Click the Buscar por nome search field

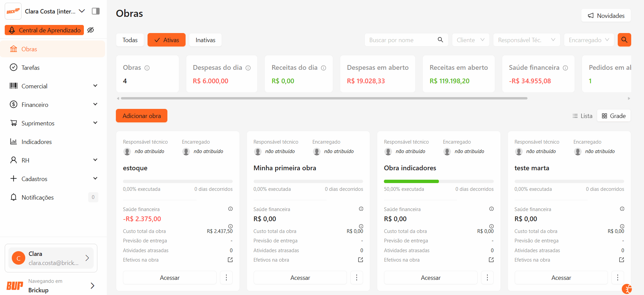coord(401,40)
